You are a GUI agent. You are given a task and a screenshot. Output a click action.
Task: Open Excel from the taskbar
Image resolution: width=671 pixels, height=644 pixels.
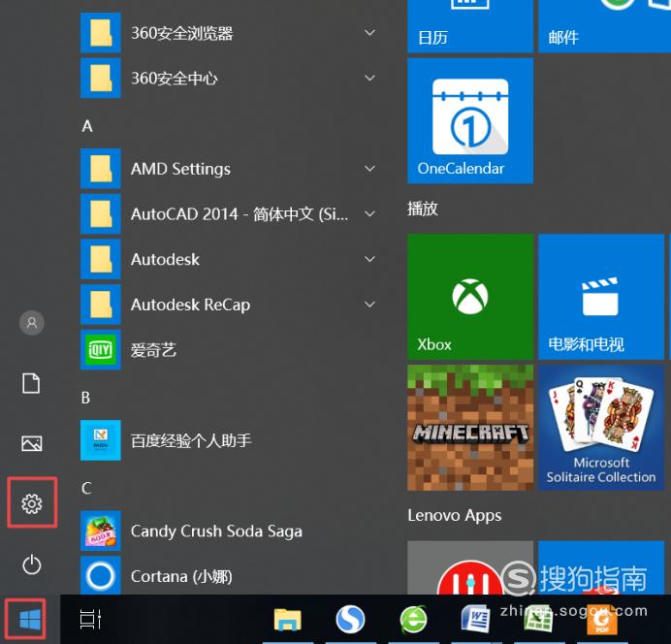pyautogui.click(x=538, y=619)
